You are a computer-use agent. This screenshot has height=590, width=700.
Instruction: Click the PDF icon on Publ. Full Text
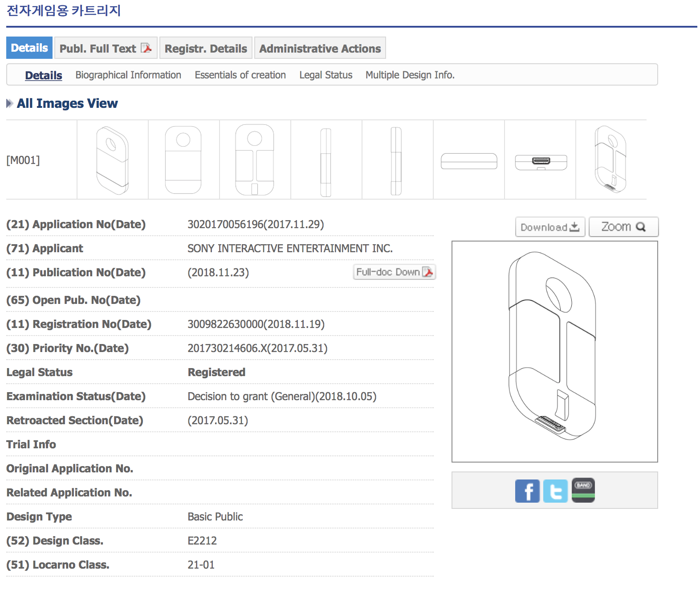(146, 48)
